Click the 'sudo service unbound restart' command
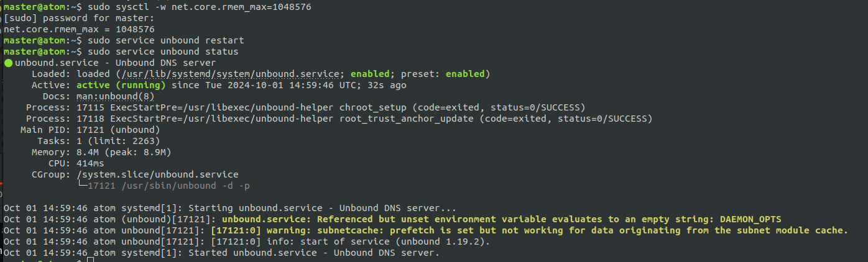Image resolution: width=868 pixels, height=262 pixels. coord(166,40)
